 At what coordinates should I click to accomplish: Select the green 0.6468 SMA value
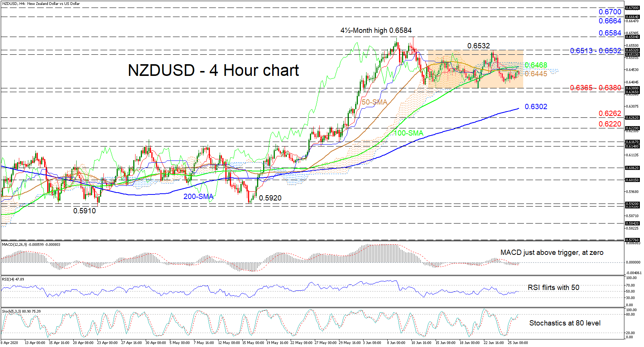pyautogui.click(x=536, y=65)
